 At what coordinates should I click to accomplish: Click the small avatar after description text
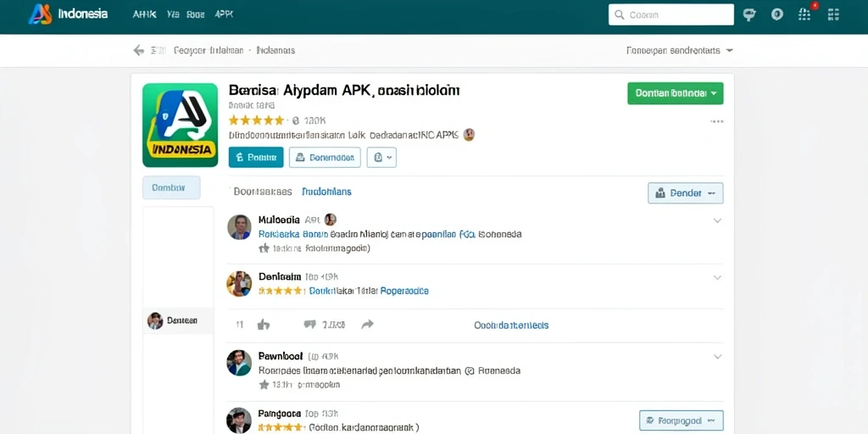click(x=469, y=135)
